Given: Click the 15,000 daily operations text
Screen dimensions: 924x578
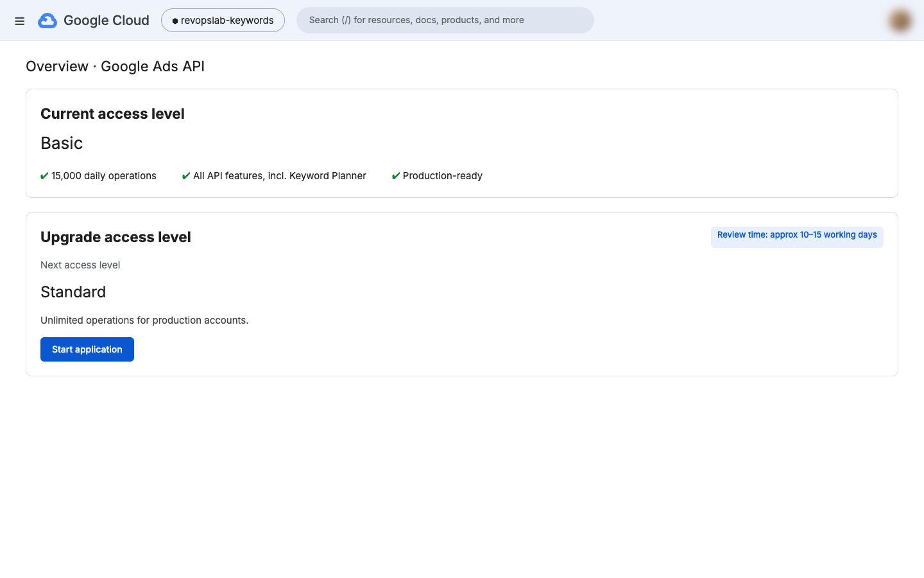Looking at the screenshot, I should 104,176.
